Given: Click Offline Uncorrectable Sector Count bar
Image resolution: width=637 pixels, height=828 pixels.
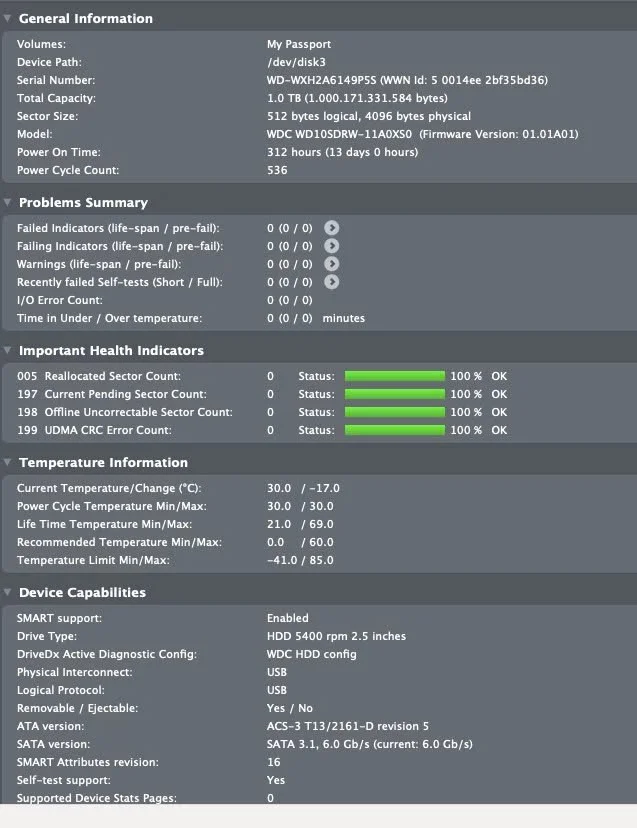Looking at the screenshot, I should (394, 412).
